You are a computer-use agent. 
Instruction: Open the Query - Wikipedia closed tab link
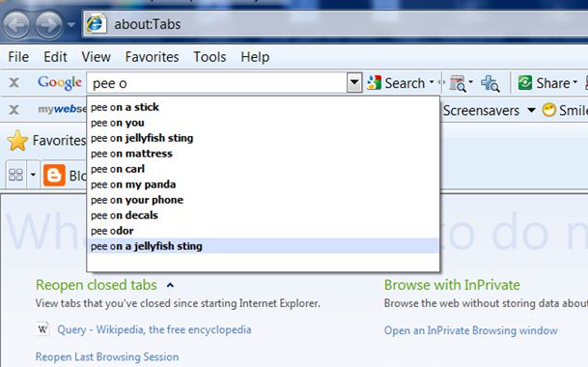point(154,330)
